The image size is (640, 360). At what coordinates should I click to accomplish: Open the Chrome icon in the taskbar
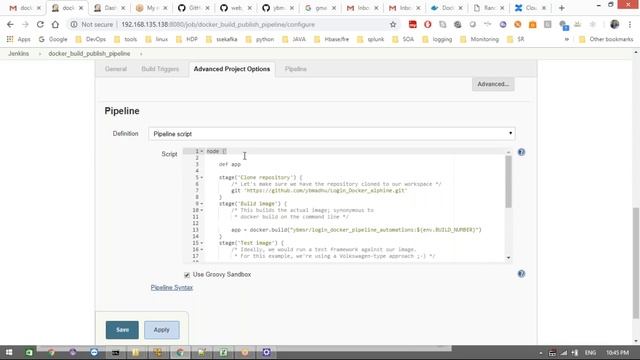point(180,352)
